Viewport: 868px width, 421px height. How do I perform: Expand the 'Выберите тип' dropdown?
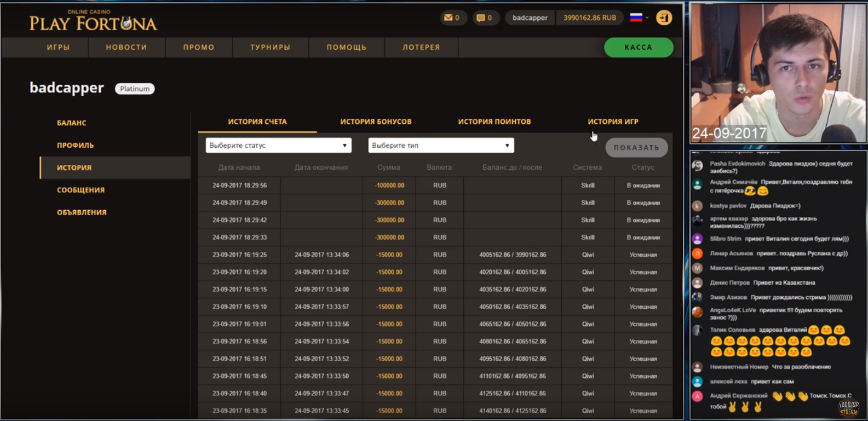441,146
